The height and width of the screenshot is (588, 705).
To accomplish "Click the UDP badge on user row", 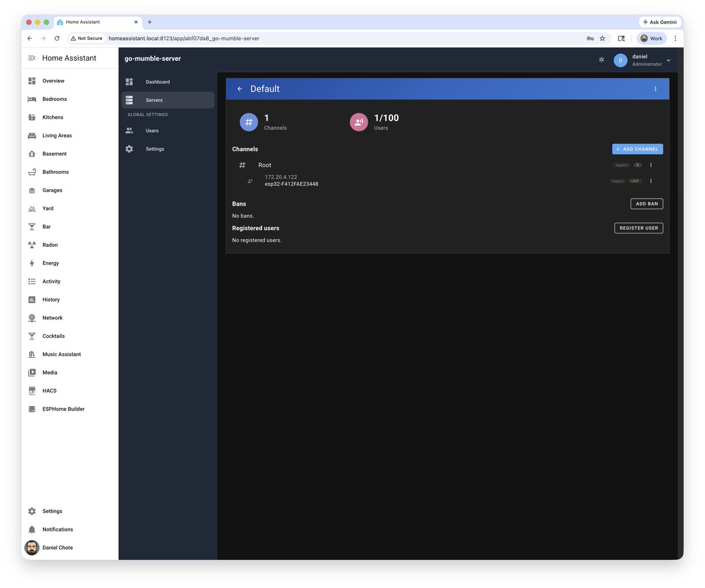I will click(634, 181).
